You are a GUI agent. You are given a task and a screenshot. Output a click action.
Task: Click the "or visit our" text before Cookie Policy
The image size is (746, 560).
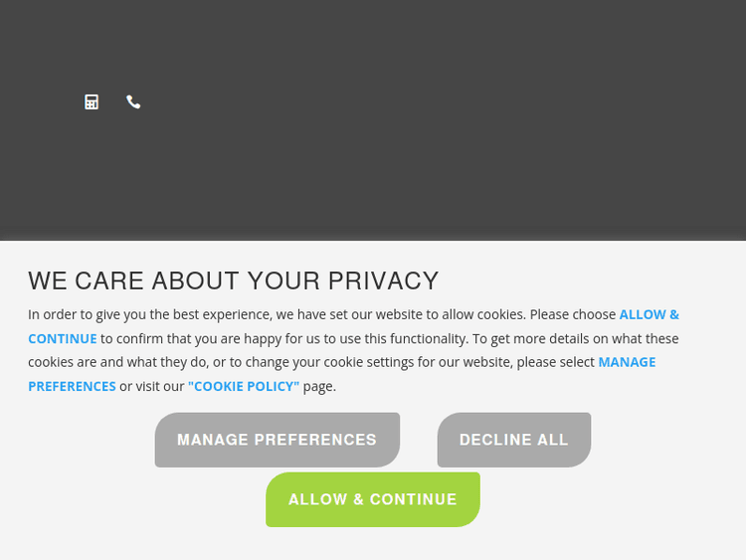pos(152,386)
